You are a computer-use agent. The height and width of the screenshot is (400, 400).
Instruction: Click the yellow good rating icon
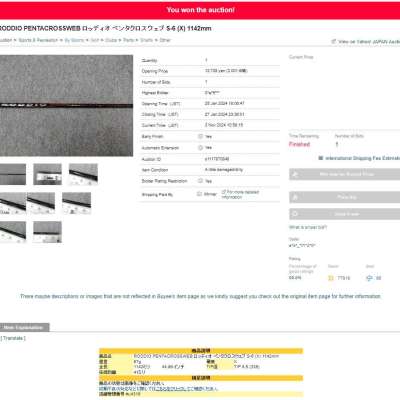click(331, 278)
